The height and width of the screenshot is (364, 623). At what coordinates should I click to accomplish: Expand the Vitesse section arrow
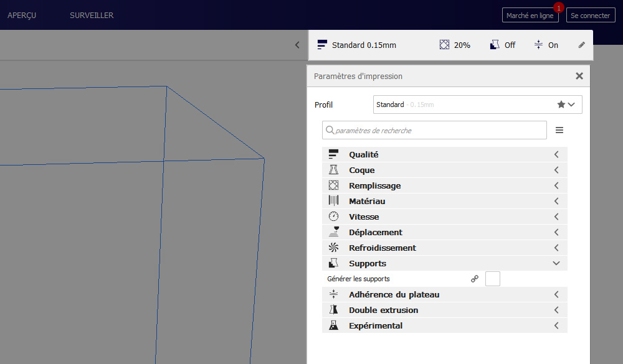(556, 217)
